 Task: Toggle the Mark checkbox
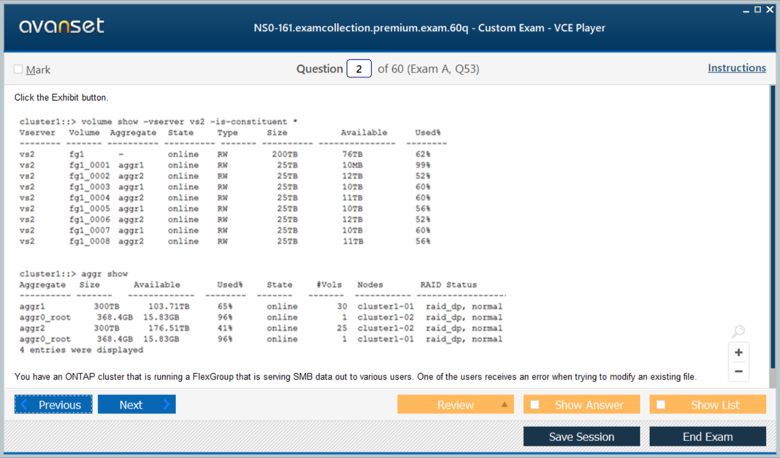pos(18,69)
